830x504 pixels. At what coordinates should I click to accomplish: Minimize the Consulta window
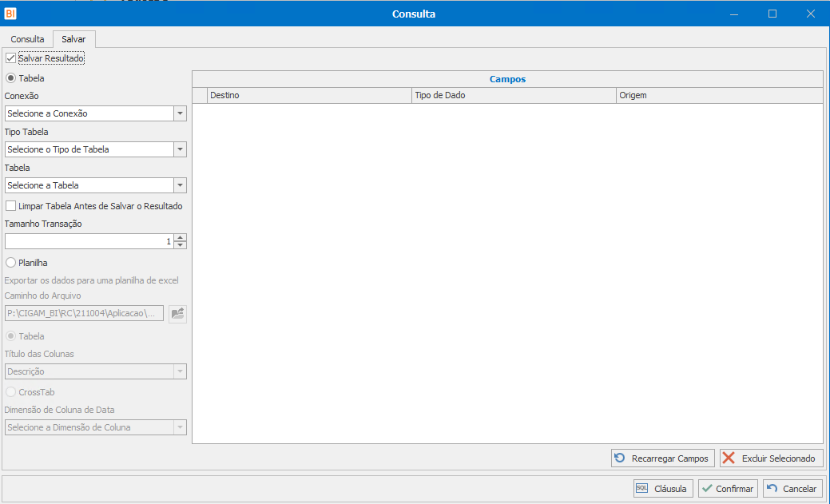[x=734, y=14]
